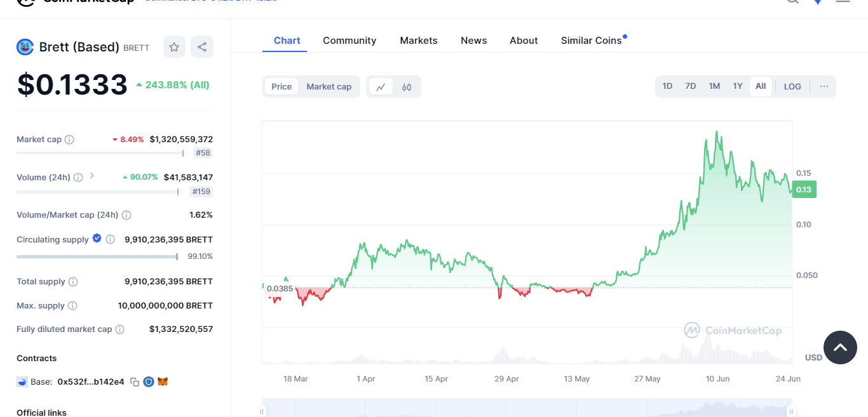Open the Chart tab

point(287,41)
